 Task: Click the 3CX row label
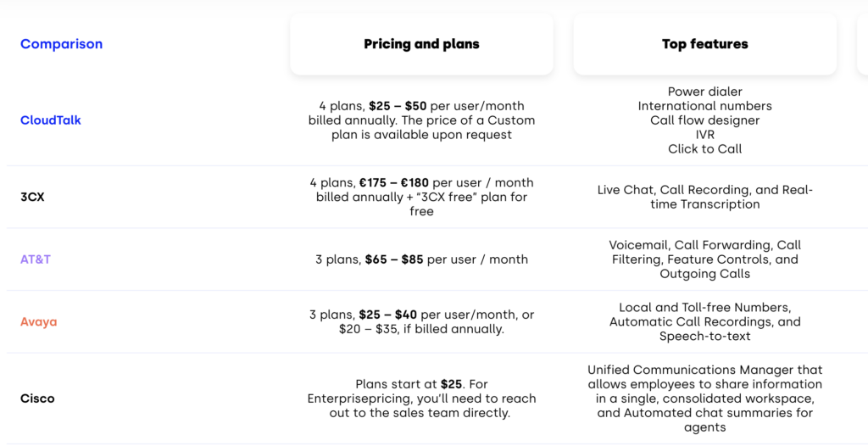point(34,197)
